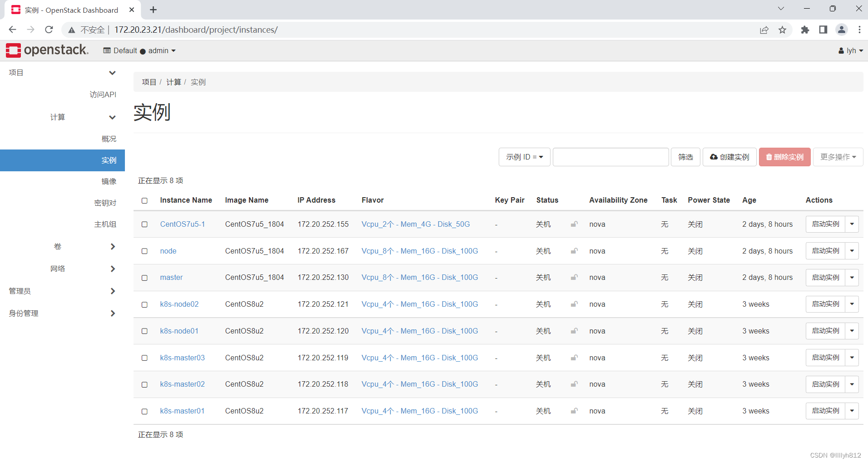This screenshot has height=463, width=868.
Task: Open actions dropdown arrow for CentOS7u5-1
Action: tap(852, 224)
